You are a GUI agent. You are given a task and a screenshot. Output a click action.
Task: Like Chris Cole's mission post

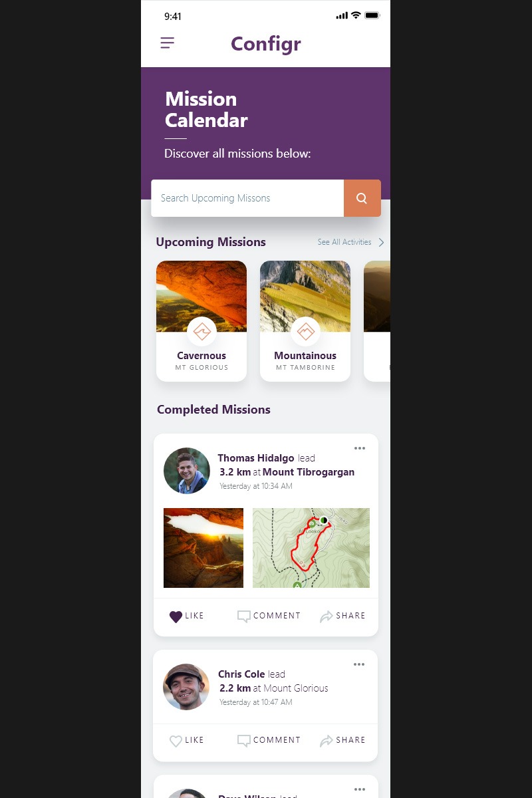pyautogui.click(x=187, y=741)
